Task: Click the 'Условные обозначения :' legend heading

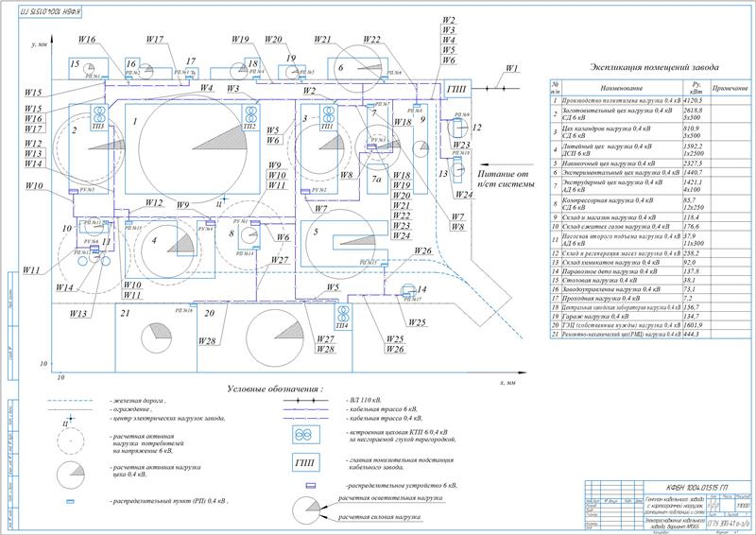Action: point(274,388)
